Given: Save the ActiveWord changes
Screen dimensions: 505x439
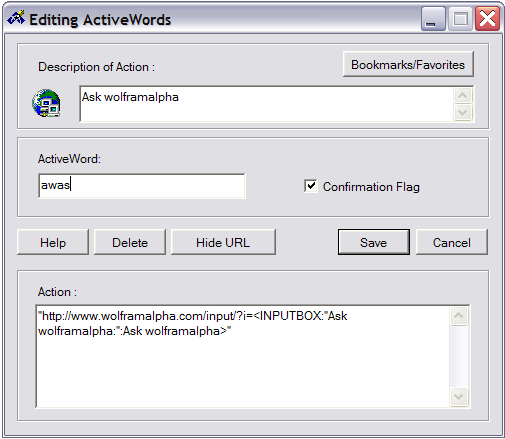Looking at the screenshot, I should click(374, 242).
